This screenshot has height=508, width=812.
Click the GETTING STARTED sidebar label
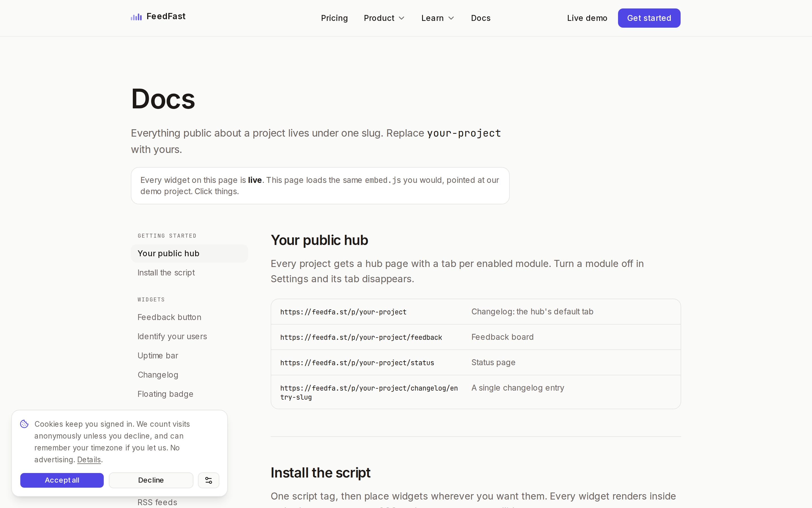click(x=167, y=236)
